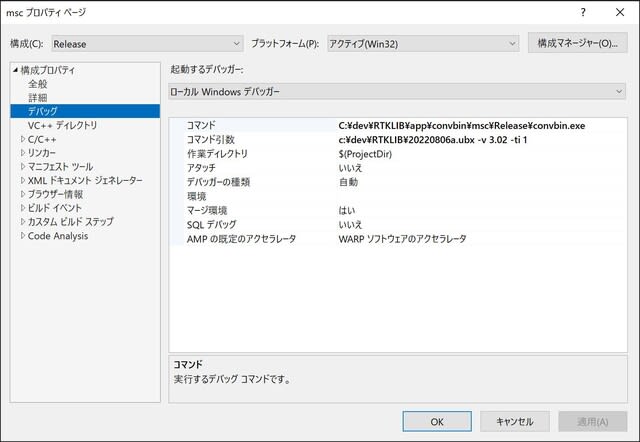Select the マージ環境 property name
The width and height of the screenshot is (640, 442).
[x=207, y=210]
